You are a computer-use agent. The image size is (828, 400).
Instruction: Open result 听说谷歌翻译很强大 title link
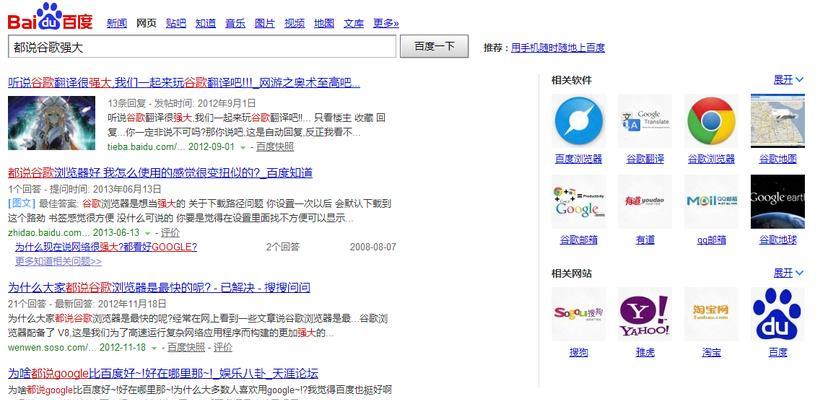(x=184, y=83)
